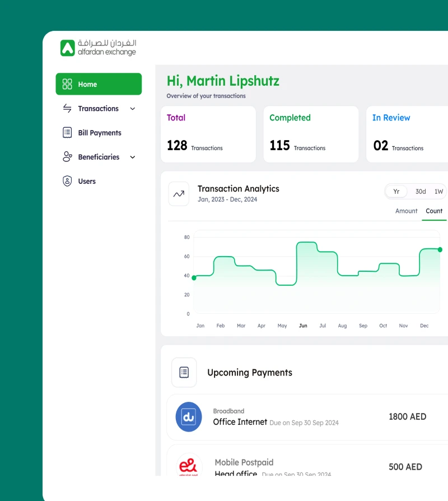The width and height of the screenshot is (448, 501).
Task: Switch chart range to 30d
Action: (x=421, y=192)
